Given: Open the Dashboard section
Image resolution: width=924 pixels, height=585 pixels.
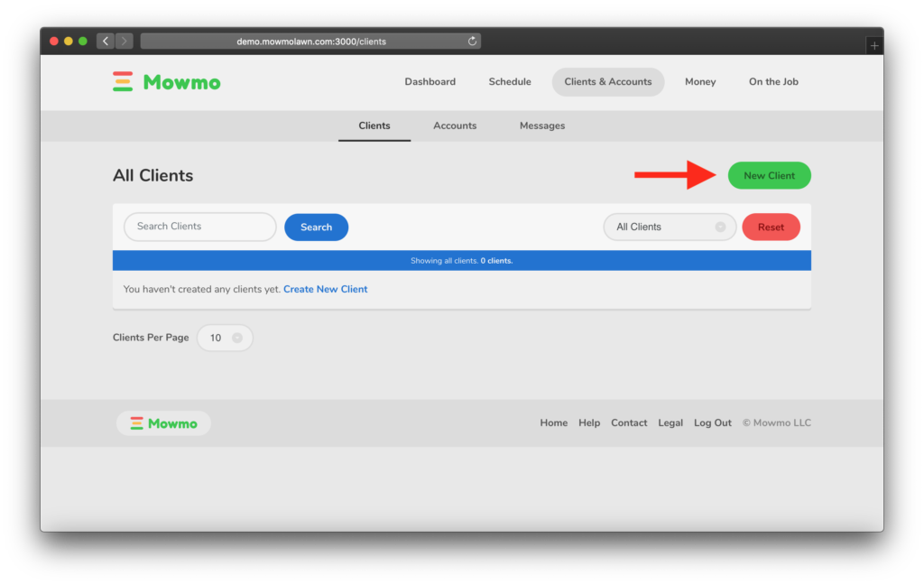Looking at the screenshot, I should pyautogui.click(x=430, y=82).
